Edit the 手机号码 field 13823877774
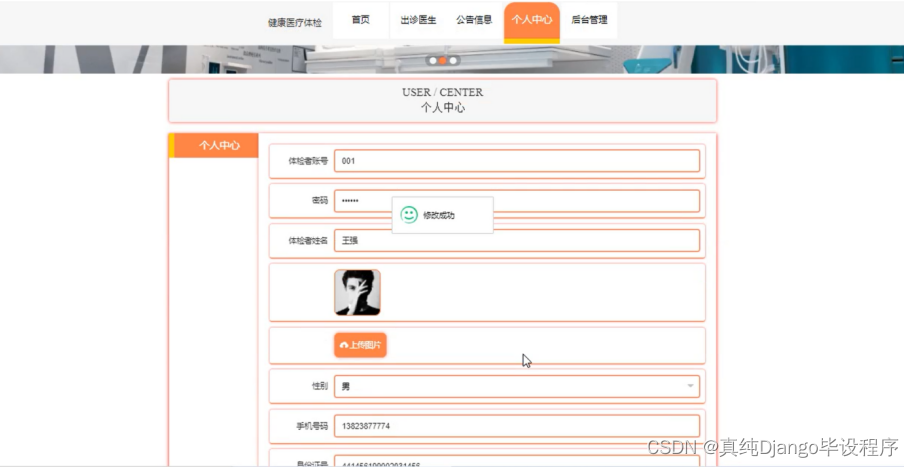This screenshot has width=914, height=467. click(516, 426)
